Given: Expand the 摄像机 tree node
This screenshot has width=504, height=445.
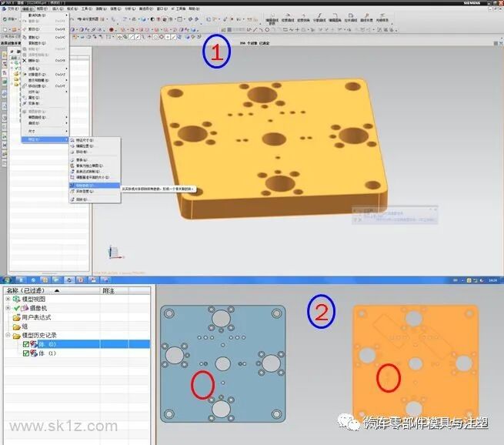Looking at the screenshot, I should (8, 308).
